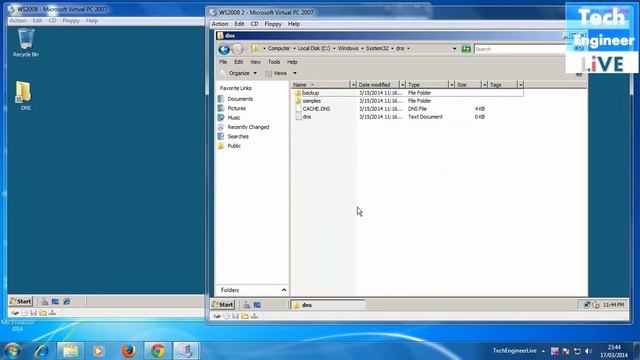The height and width of the screenshot is (360, 640).
Task: Click System32 in the address breadcrumb
Action: coord(377,49)
